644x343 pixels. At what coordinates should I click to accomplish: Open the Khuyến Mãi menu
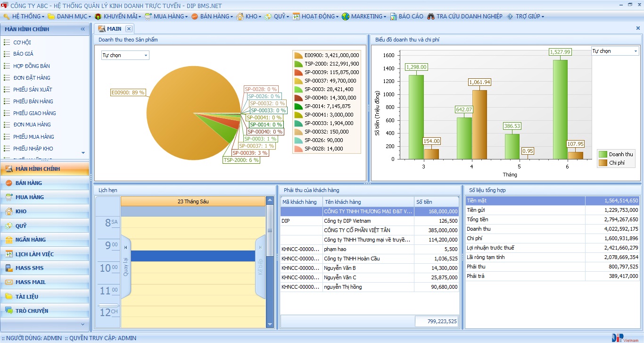click(x=118, y=16)
